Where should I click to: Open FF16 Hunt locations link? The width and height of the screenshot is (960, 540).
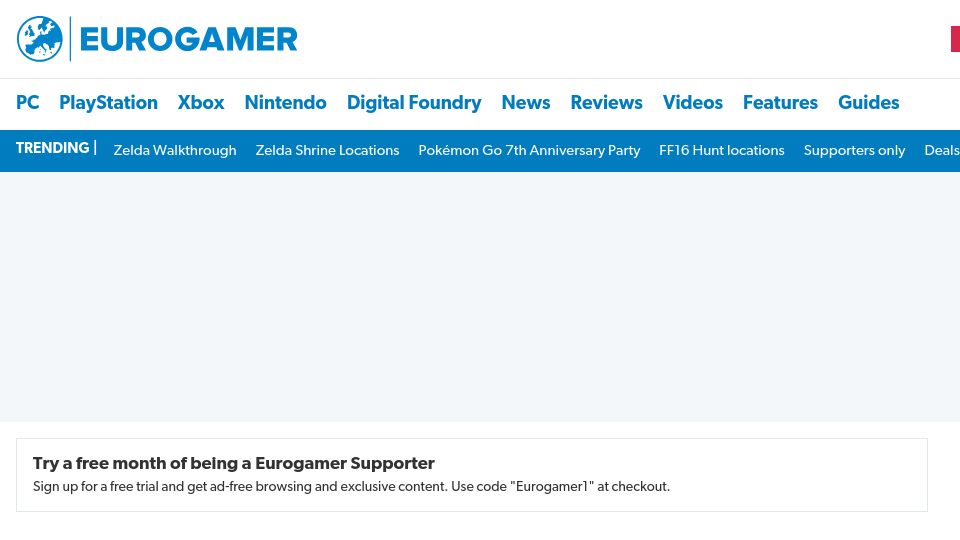[x=721, y=150]
